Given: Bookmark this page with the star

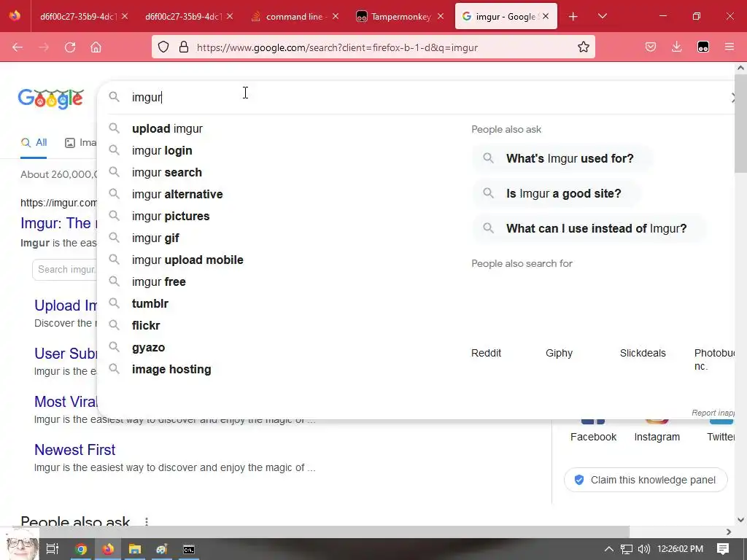Looking at the screenshot, I should pyautogui.click(x=583, y=47).
